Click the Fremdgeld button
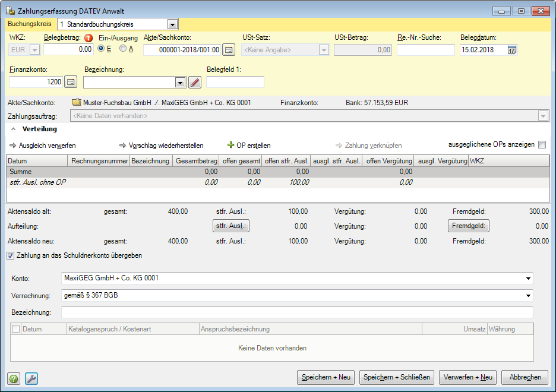556x392 pixels. tap(468, 226)
